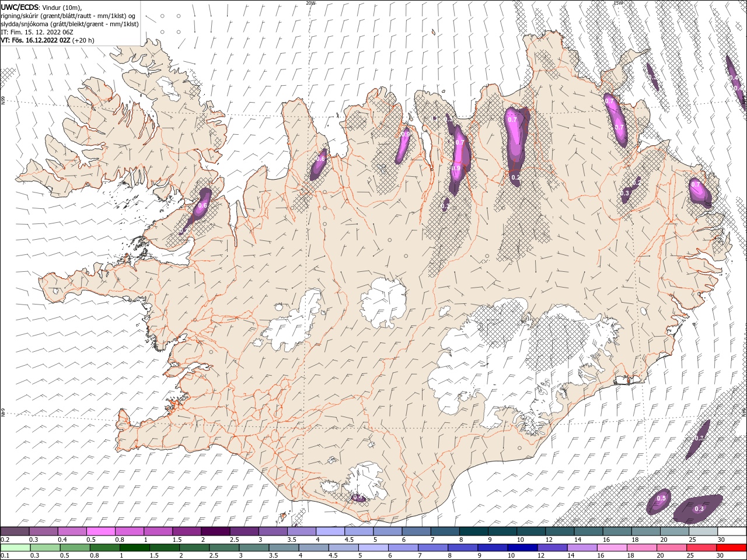Select the 0.3 swatch in lower legend row
This screenshot has height=560, width=747.
(45, 548)
